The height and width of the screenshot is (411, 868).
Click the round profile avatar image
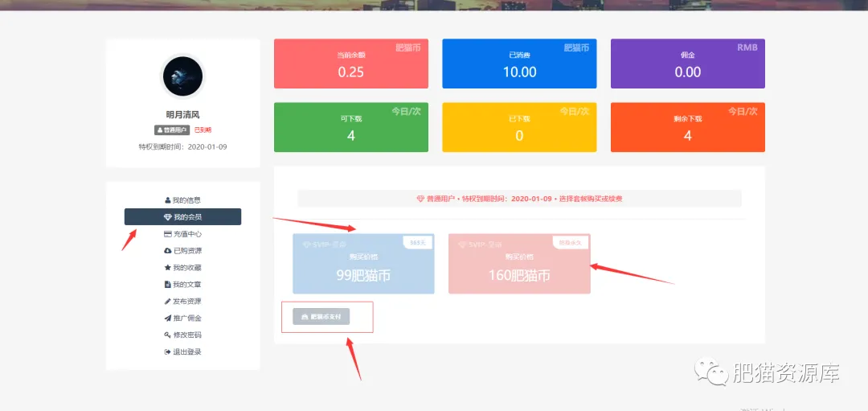(x=182, y=76)
